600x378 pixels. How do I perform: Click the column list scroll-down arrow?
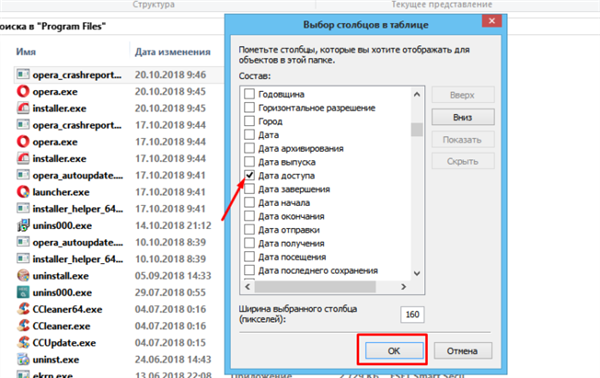[417, 273]
